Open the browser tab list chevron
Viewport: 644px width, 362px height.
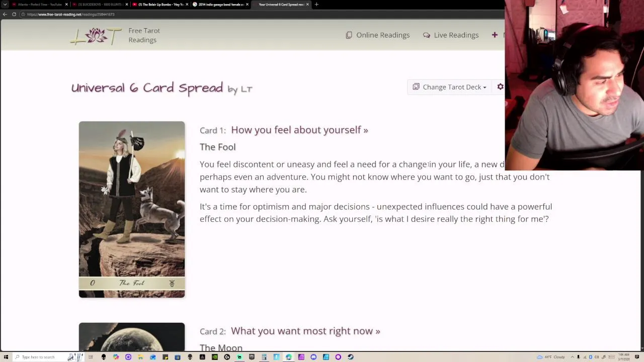(x=5, y=5)
